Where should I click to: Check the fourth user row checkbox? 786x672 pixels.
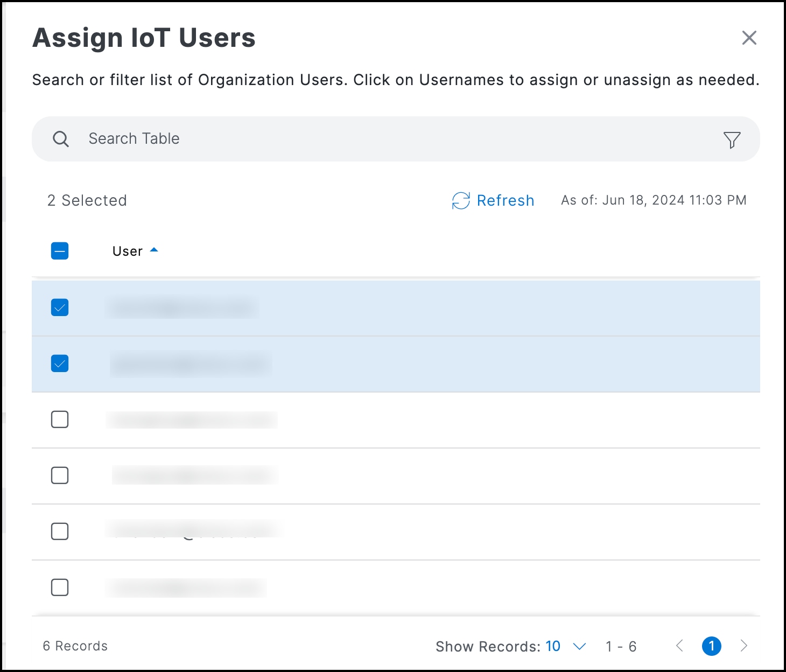tap(60, 475)
